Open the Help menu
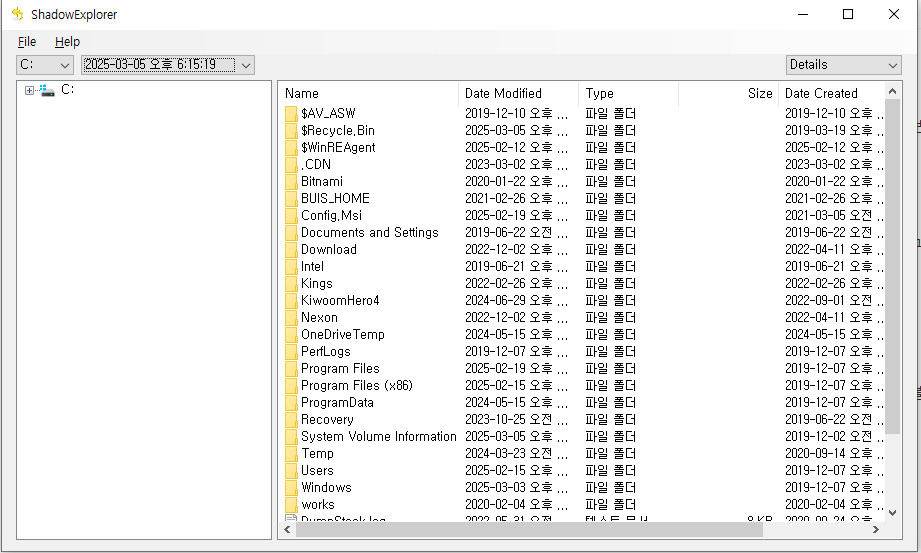The height and width of the screenshot is (553, 921). [x=67, y=42]
